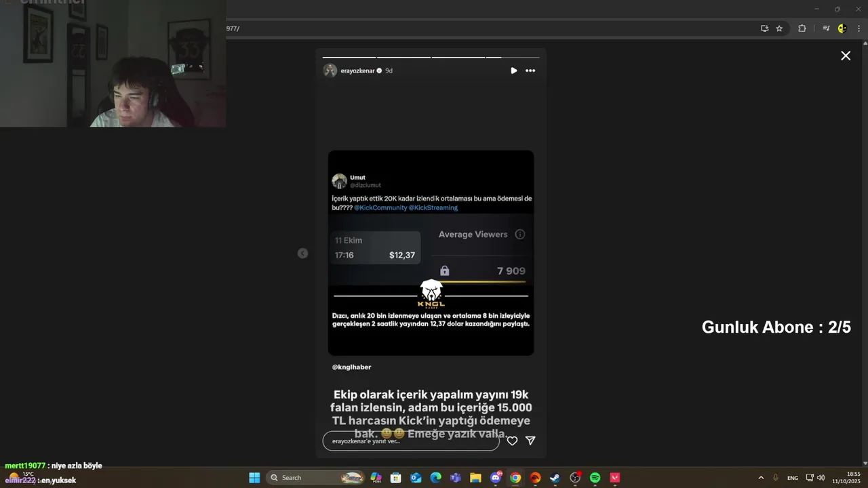Open the erayozkenar profile picture
868x488 pixels.
(330, 70)
